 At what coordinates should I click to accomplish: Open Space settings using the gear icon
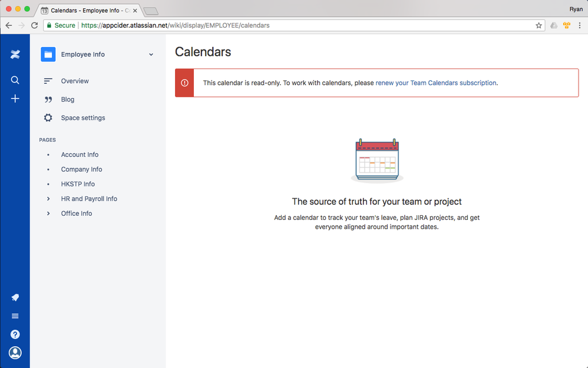pos(48,117)
